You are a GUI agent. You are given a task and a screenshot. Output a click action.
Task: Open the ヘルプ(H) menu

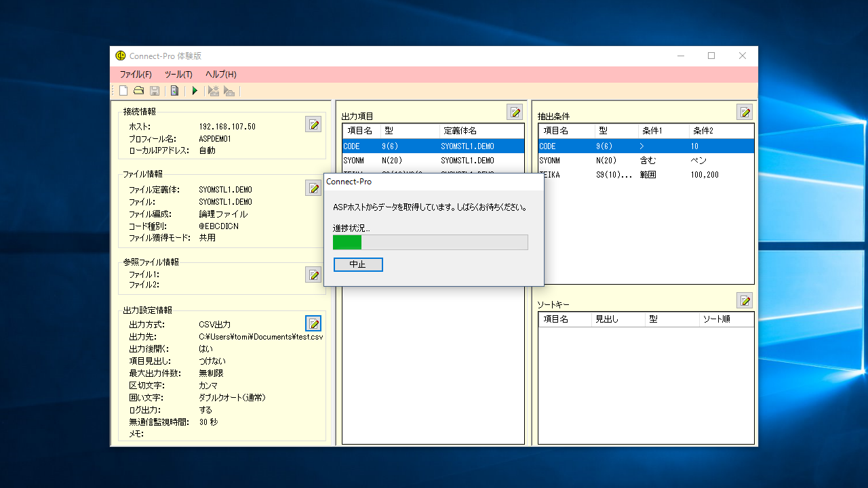[221, 75]
